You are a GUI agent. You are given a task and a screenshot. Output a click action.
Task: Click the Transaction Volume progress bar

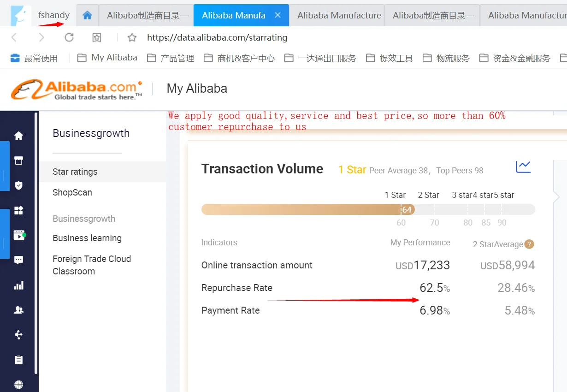(x=368, y=209)
